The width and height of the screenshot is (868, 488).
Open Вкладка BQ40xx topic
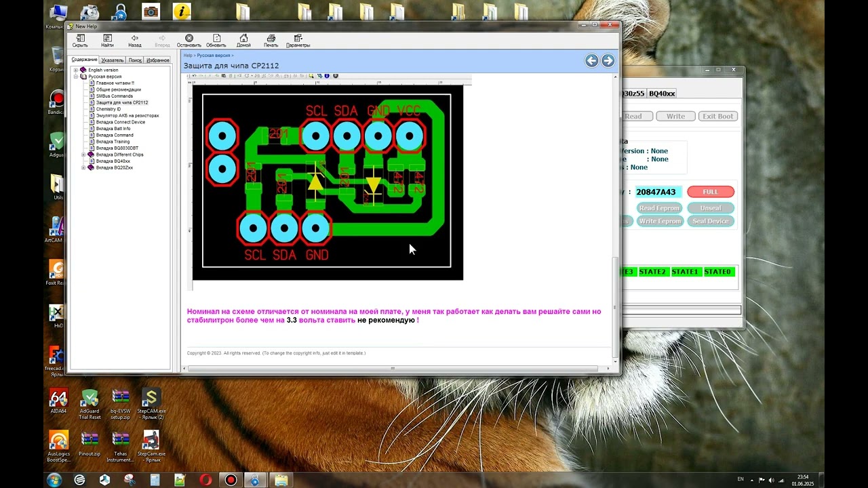click(113, 161)
